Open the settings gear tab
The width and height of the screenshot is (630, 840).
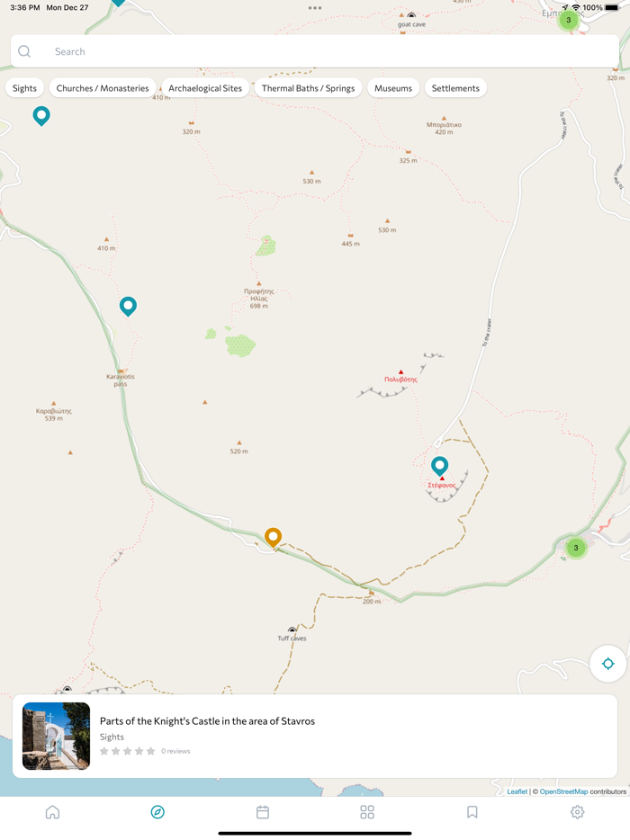577,812
